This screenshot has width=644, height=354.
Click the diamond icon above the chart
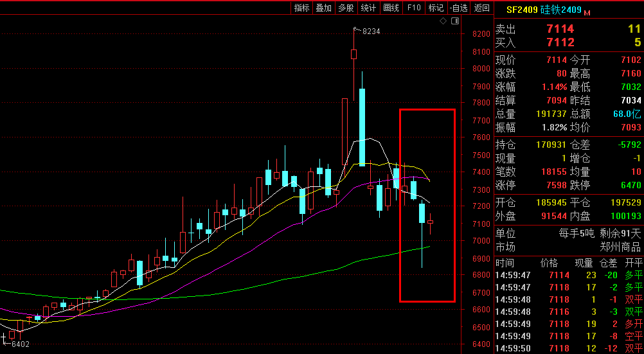(443, 21)
